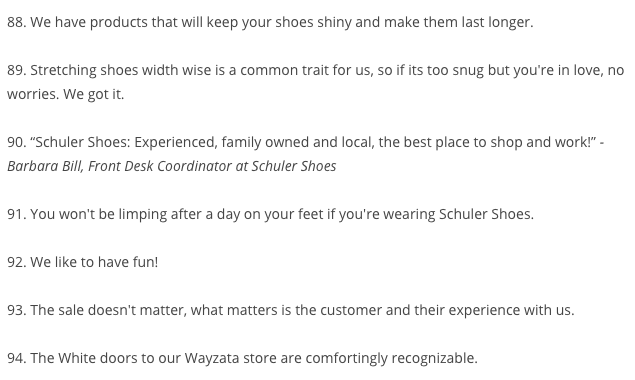
Task: Click item 91 about limping
Action: pos(271,214)
